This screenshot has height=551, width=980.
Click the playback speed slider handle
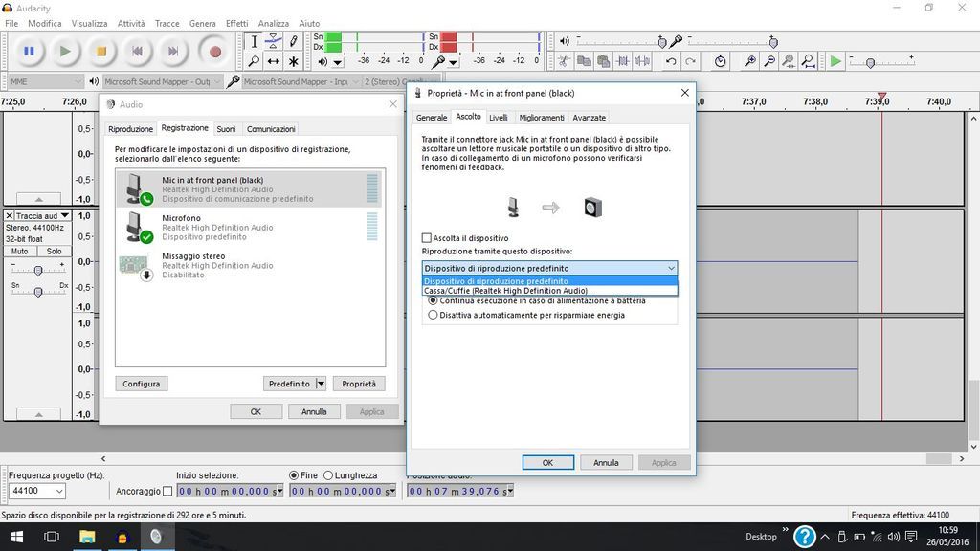869,62
